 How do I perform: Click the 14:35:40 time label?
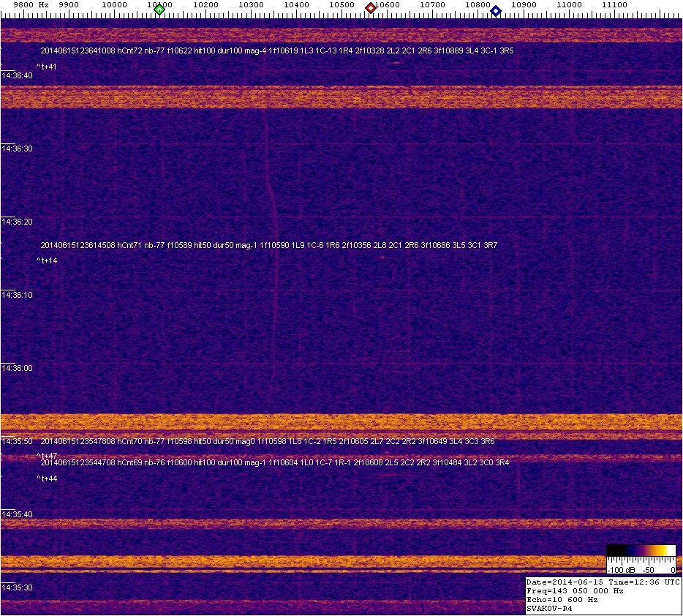[x=17, y=514]
